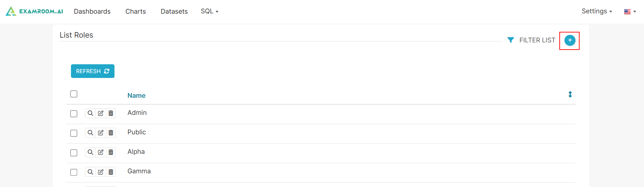Viewport: 644px width, 187px height.
Task: Expand the Settings dropdown
Action: coord(597,11)
